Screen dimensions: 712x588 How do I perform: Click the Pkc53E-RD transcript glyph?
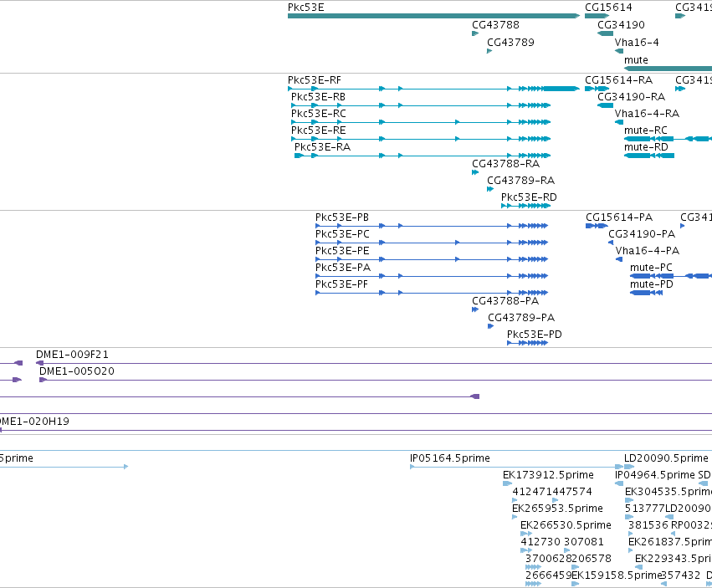click(x=525, y=206)
